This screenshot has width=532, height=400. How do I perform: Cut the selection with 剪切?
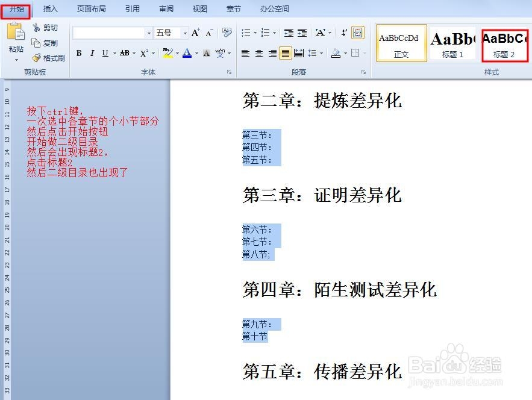pyautogui.click(x=45, y=27)
